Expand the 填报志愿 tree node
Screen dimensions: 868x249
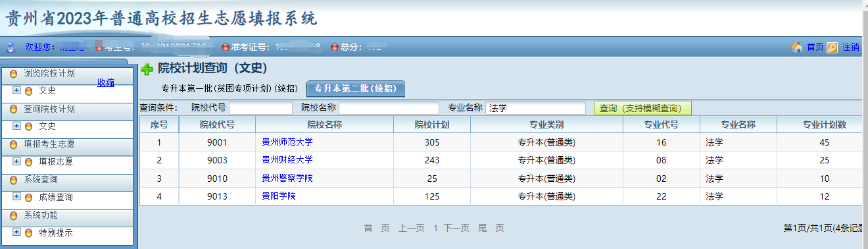tap(17, 161)
